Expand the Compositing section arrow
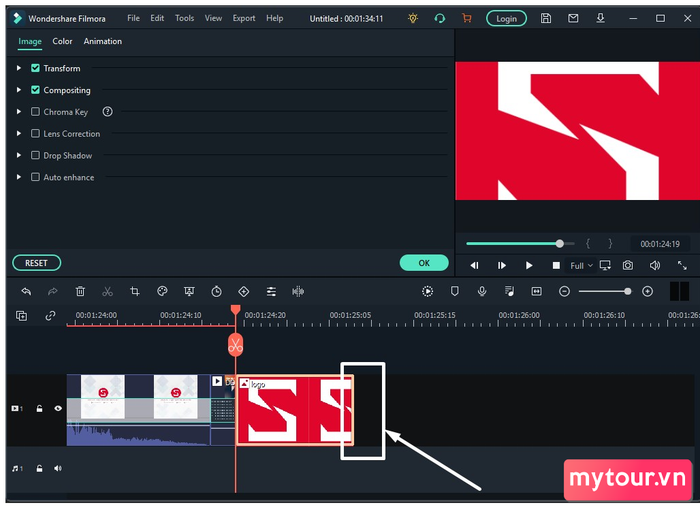Screen dimensions: 700x511 point(19,90)
